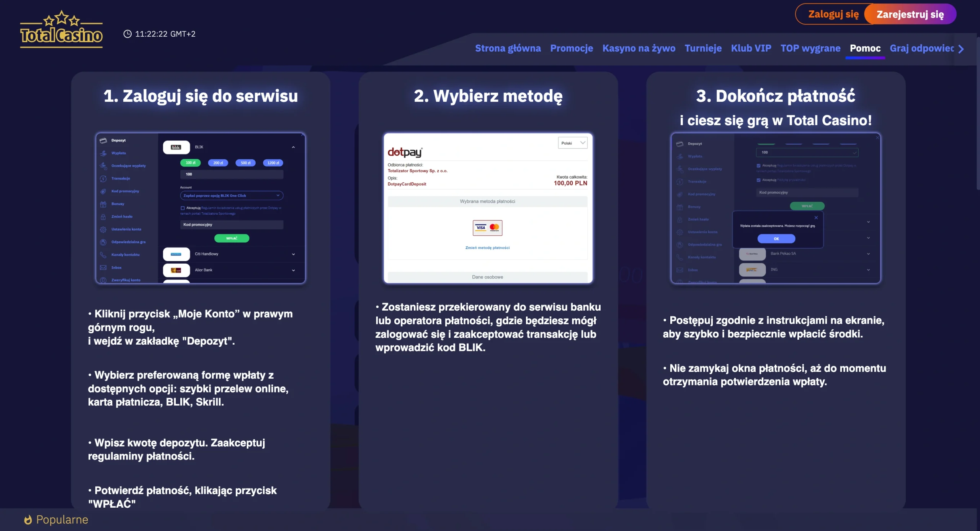Open the step 1 deposit screenshot
The image size is (980, 531).
coord(201,208)
